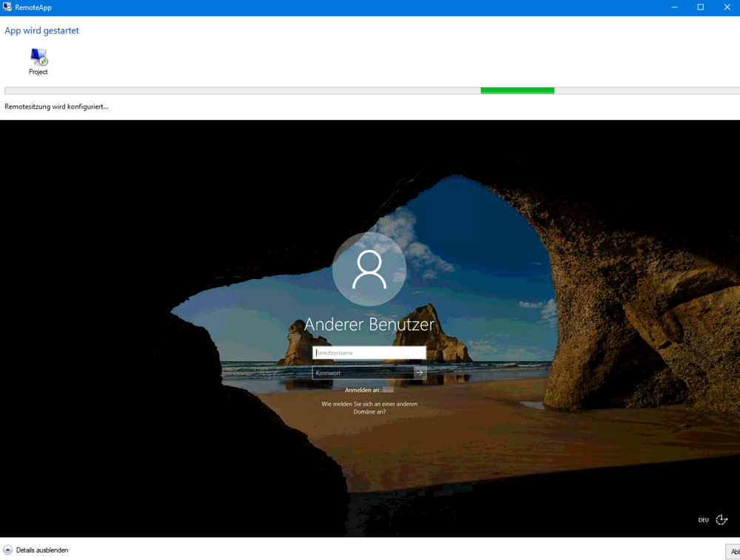This screenshot has width=740, height=560.
Task: Click the RemoteApp icon in the title bar
Action: 7,7
